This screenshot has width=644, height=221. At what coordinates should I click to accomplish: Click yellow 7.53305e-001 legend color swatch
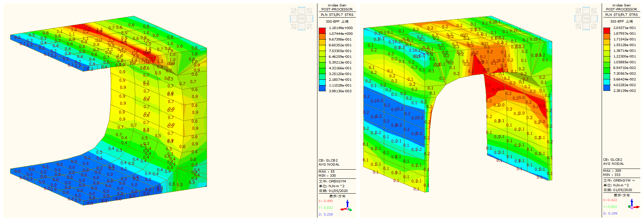point(322,51)
